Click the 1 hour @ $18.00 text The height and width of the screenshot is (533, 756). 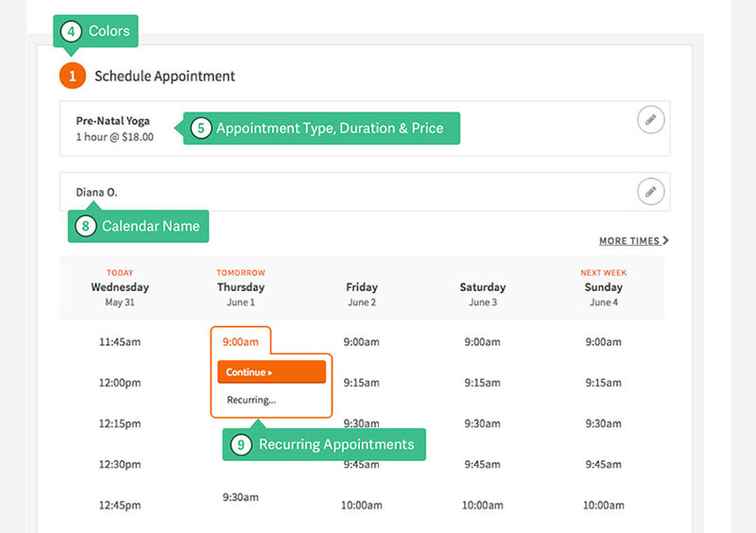[114, 137]
